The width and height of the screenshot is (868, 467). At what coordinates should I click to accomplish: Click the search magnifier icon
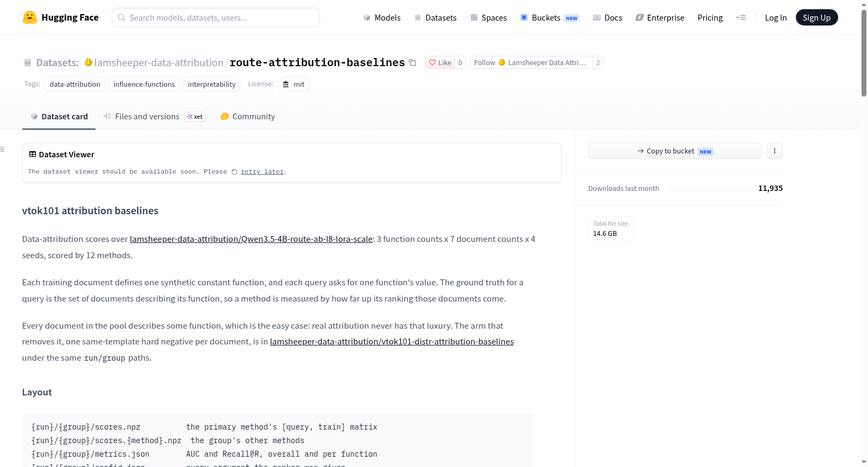(x=122, y=17)
